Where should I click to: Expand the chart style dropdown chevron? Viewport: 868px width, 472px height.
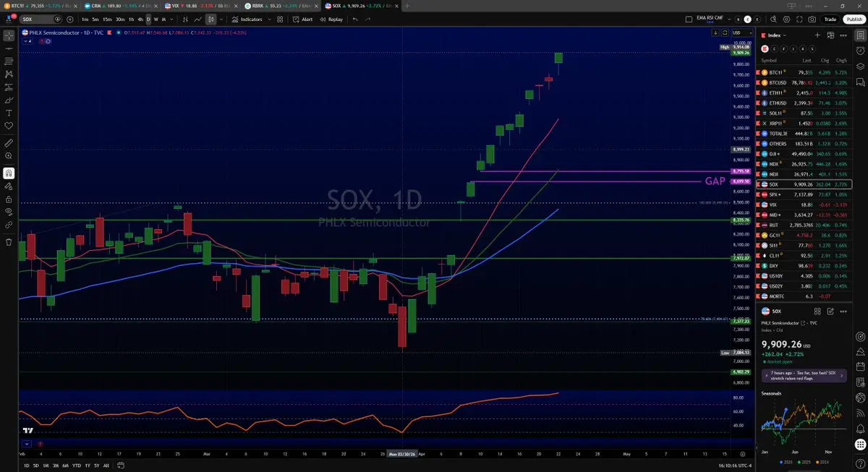coord(221,19)
